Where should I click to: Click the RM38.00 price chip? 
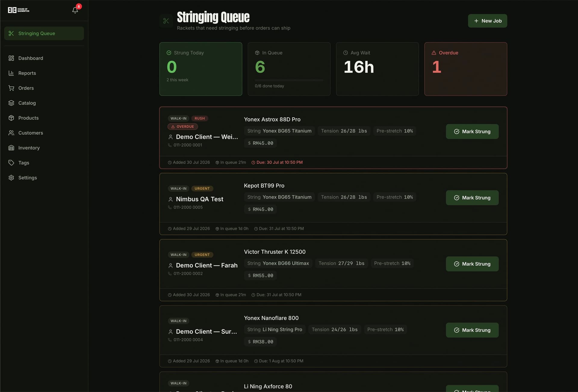(260, 342)
